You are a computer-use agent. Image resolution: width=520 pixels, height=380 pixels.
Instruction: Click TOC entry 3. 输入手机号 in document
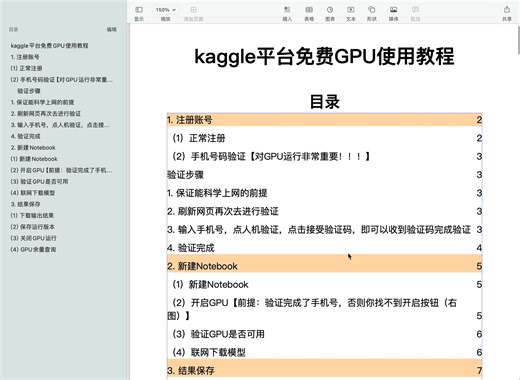pyautogui.click(x=324, y=230)
